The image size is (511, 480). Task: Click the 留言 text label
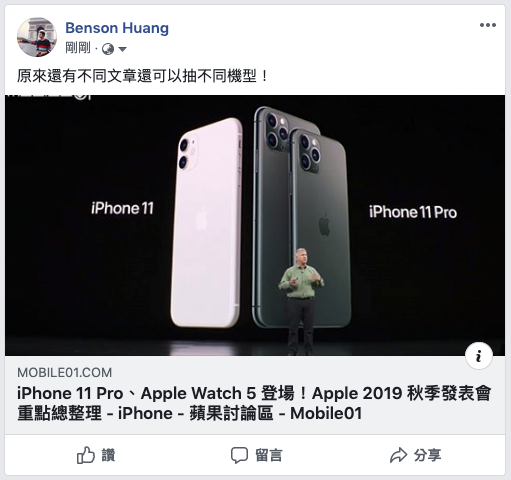pyautogui.click(x=269, y=455)
